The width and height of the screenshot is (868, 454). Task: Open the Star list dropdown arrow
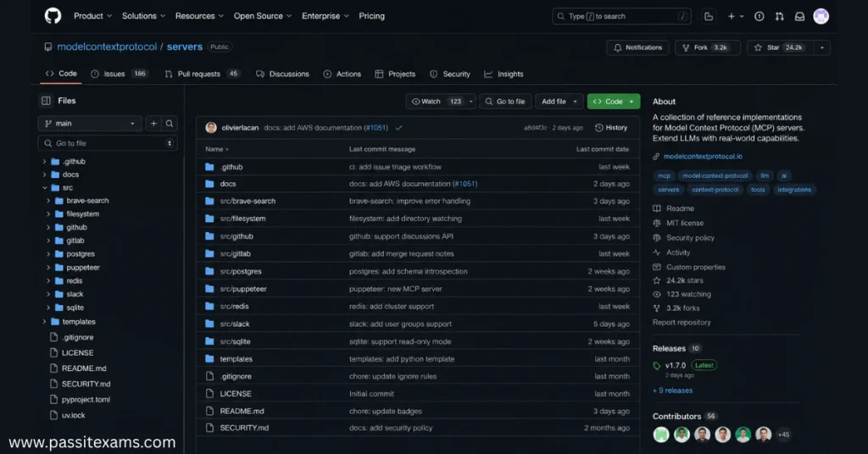point(822,47)
